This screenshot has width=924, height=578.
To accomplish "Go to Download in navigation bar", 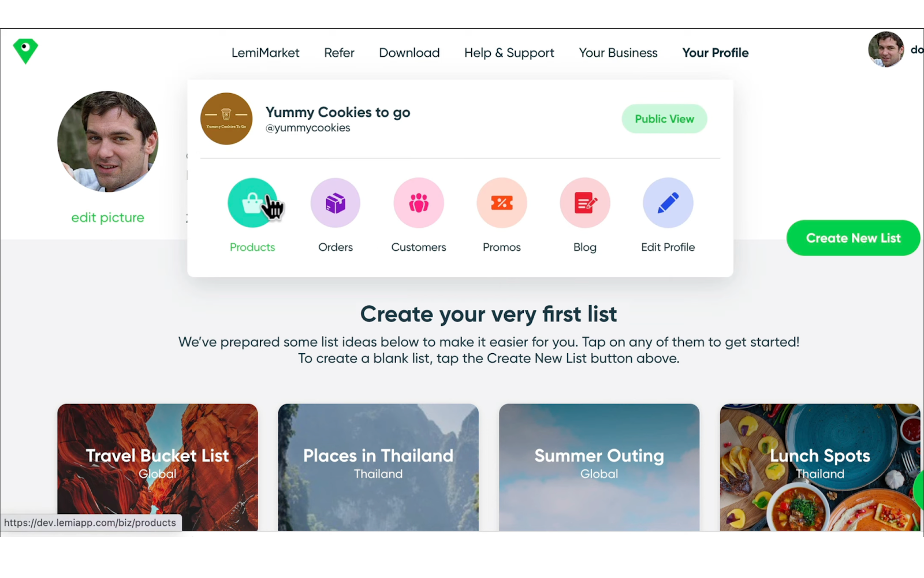I will point(409,53).
